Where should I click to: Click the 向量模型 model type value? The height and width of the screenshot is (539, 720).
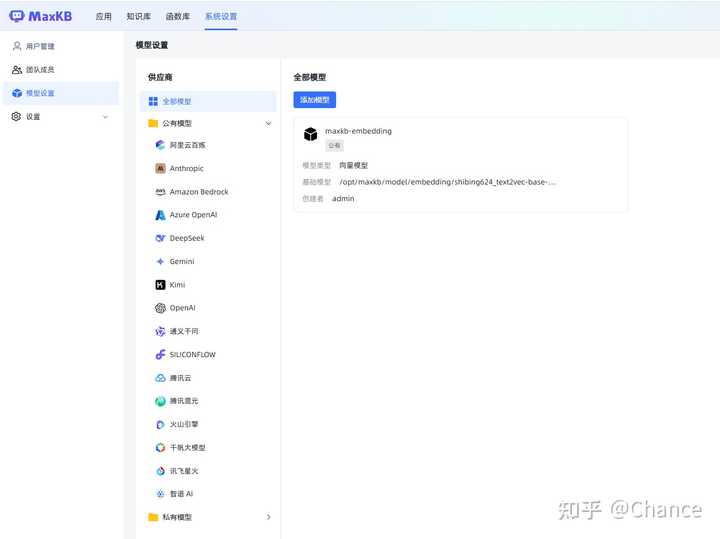[x=353, y=165]
